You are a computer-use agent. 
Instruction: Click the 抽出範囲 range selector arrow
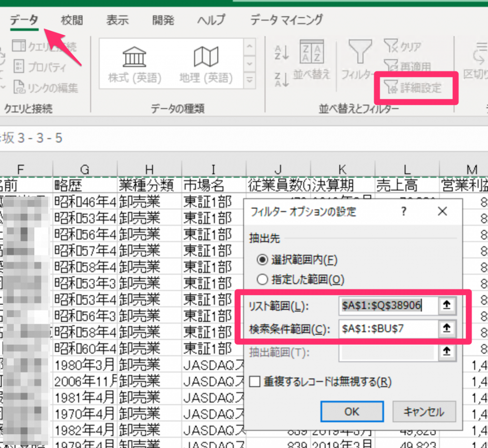coord(447,352)
